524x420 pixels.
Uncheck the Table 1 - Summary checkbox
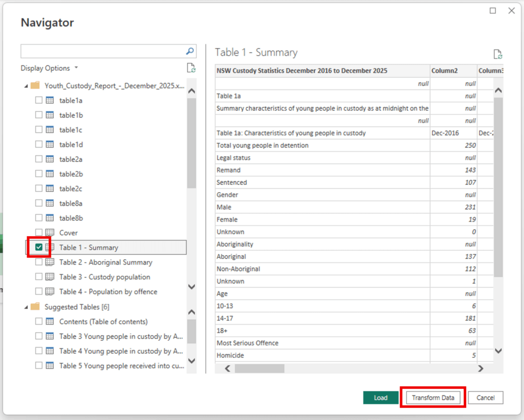39,248
